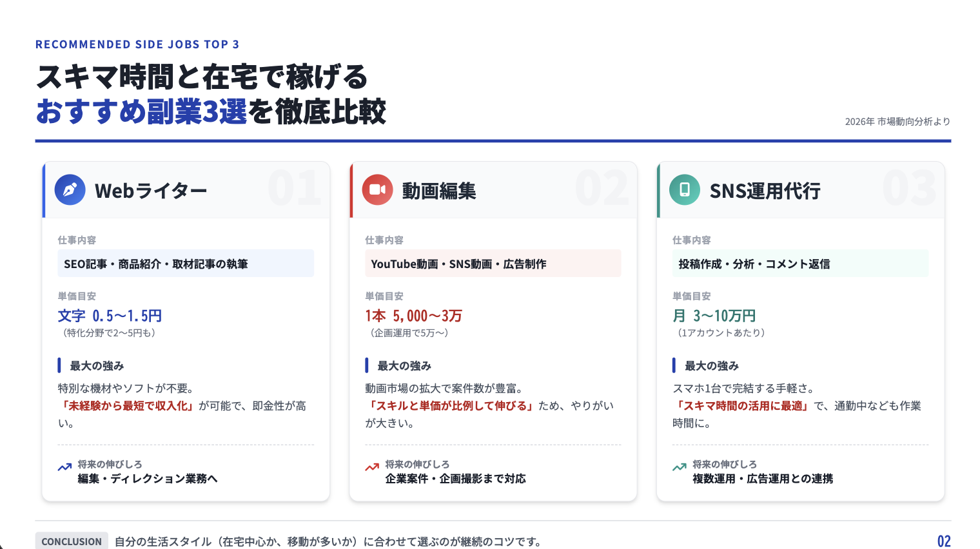
Task: Select the Webライター card title
Action: 151,191
